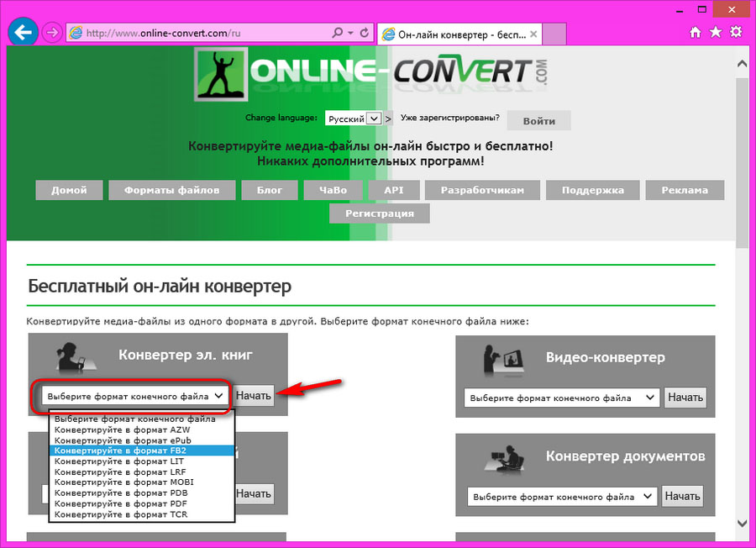This screenshot has height=548, width=756.
Task: Click Начать in the e-book converter
Action: pyautogui.click(x=254, y=396)
